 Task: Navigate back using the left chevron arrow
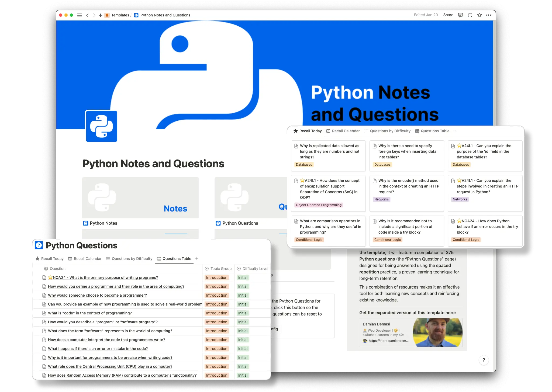(88, 15)
